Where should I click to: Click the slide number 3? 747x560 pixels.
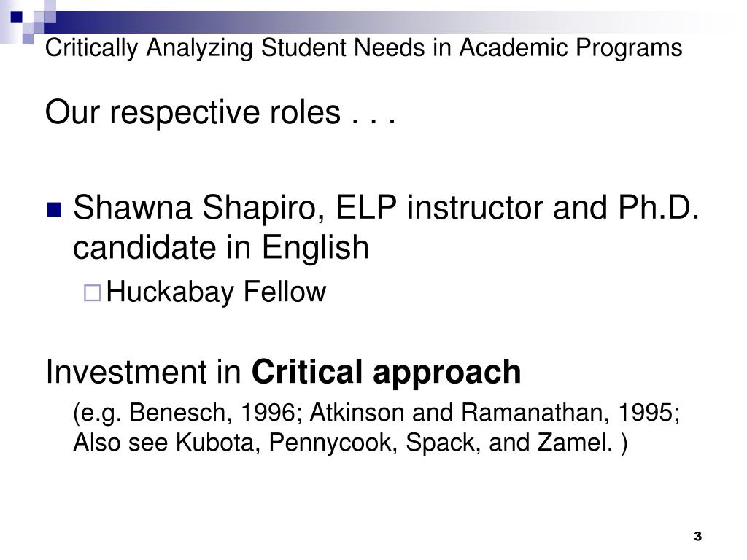coord(698,536)
